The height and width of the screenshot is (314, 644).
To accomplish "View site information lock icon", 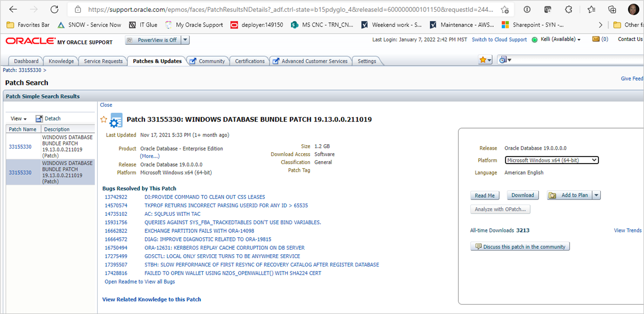I will [x=78, y=9].
